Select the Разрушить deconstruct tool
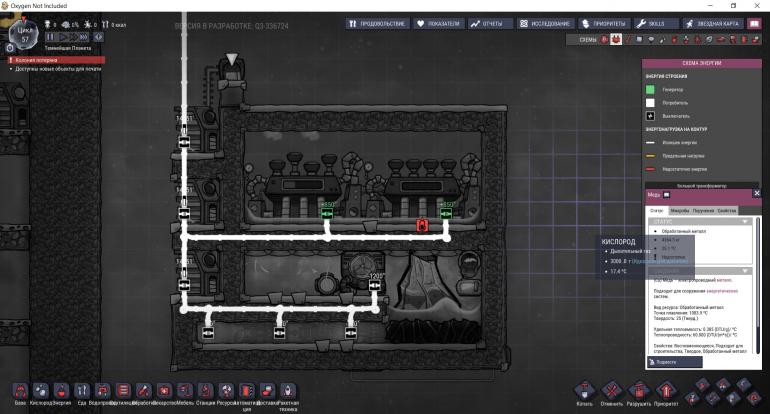770x414 pixels. click(x=635, y=389)
